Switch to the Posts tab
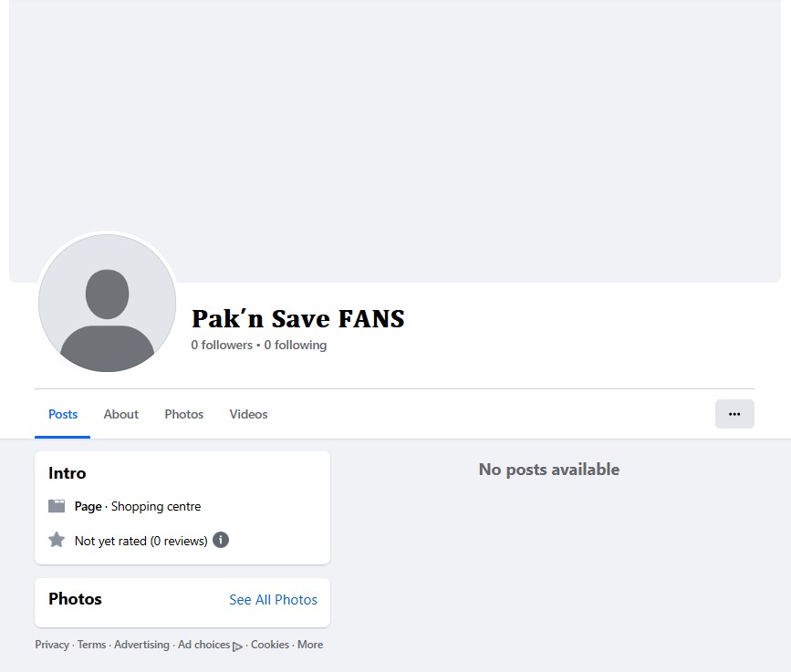 (x=63, y=414)
